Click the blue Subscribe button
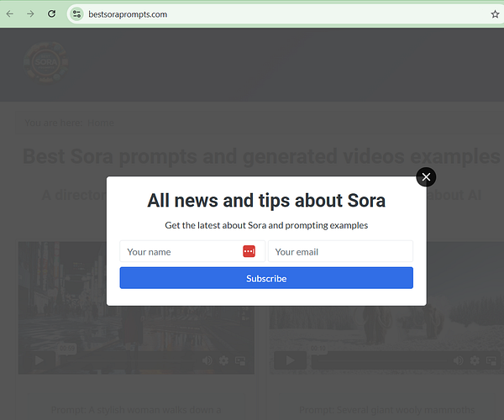Viewport: 504px width, 420px height. [x=266, y=278]
